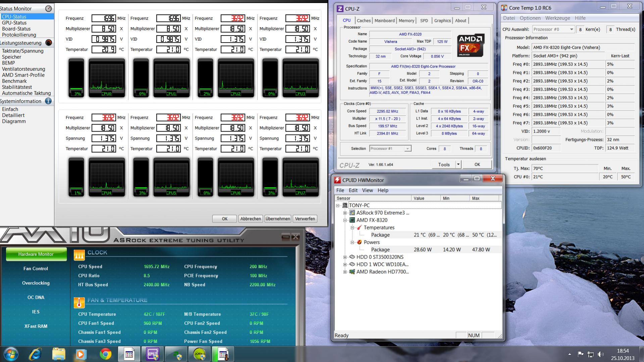Open the Selection processor dropdown in CPU-Z

coord(407,149)
